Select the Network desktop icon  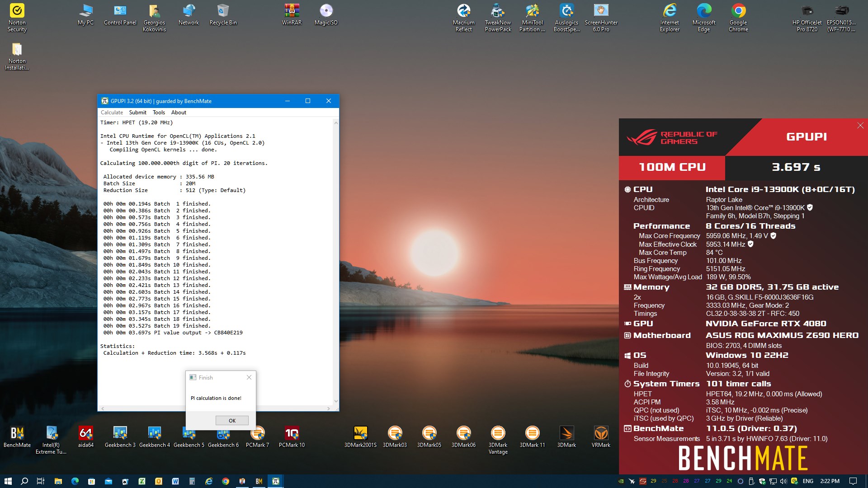(189, 14)
